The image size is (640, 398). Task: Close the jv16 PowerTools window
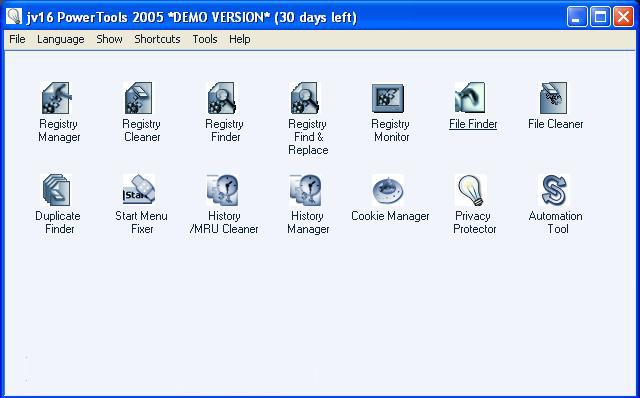pyautogui.click(x=623, y=17)
